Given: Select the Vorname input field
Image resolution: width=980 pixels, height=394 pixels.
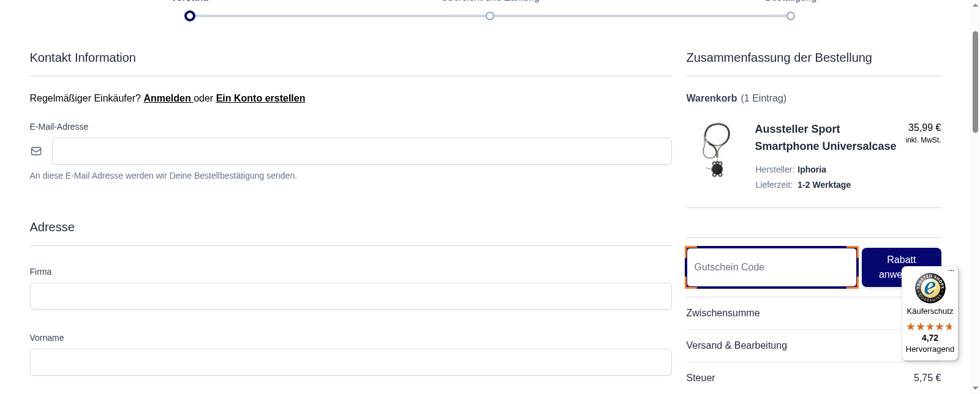Looking at the screenshot, I should 350,362.
